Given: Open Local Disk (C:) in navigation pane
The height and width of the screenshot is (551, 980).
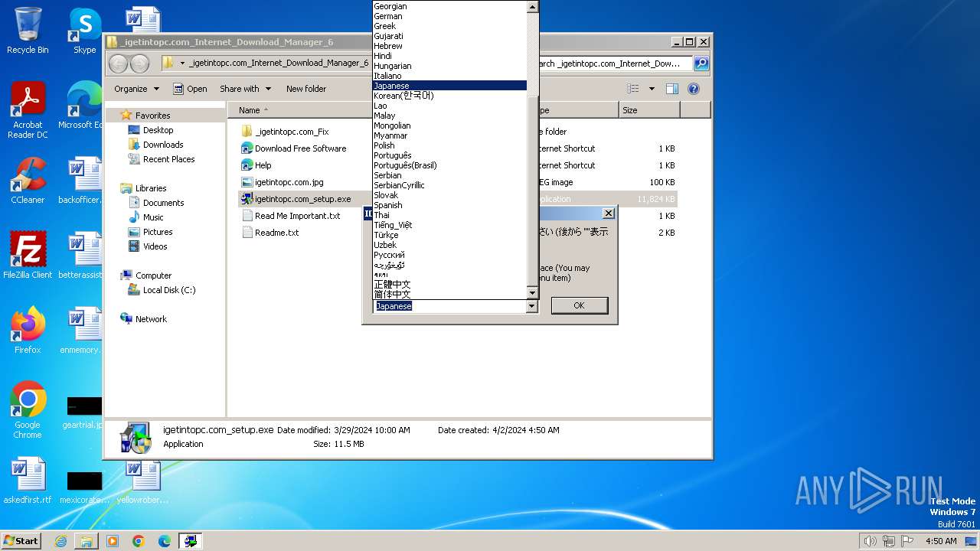Looking at the screenshot, I should point(169,290).
